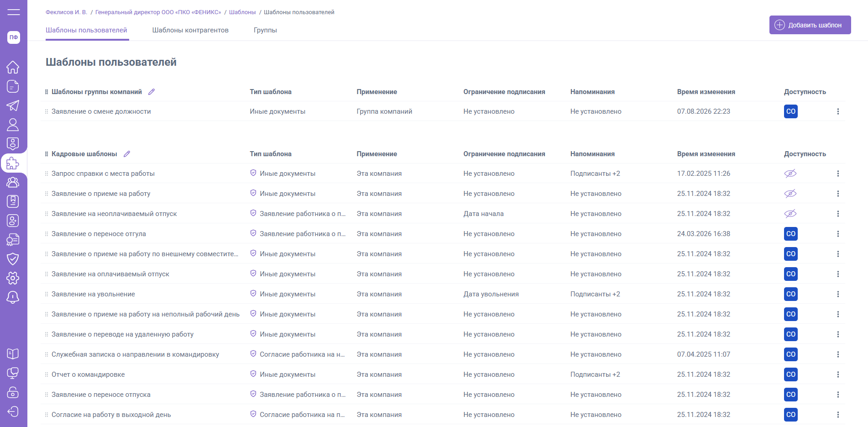Go to the Home icon in sidebar
The height and width of the screenshot is (427, 868).
[13, 67]
